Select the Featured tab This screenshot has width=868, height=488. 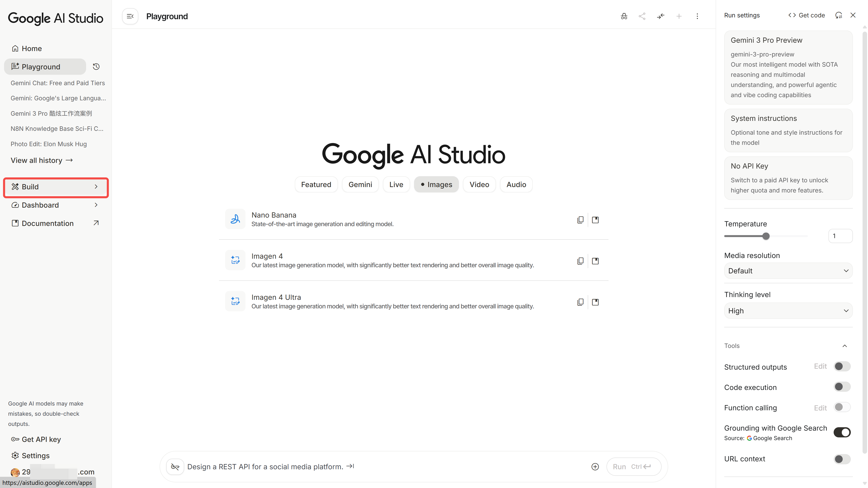click(316, 185)
